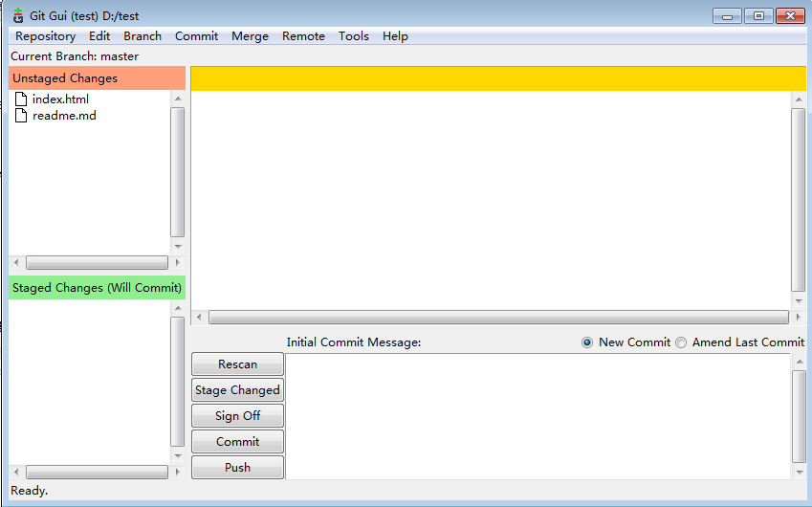Click the readme.md file icon

click(x=21, y=116)
